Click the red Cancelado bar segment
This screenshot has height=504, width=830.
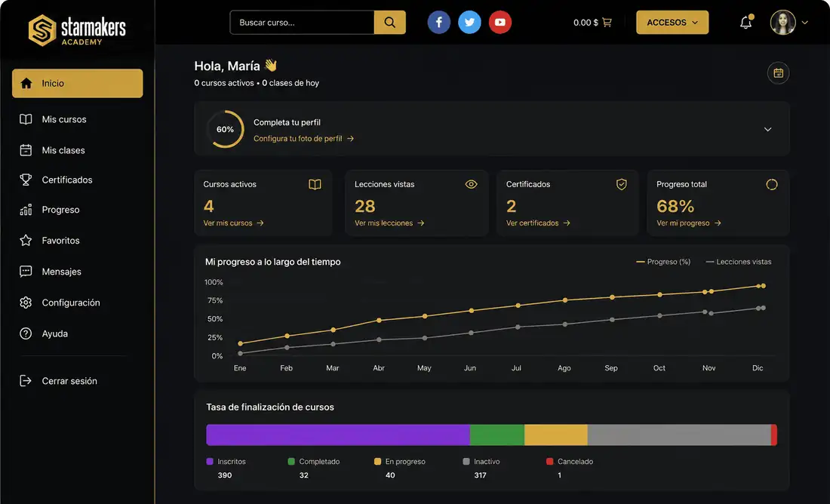(774, 435)
